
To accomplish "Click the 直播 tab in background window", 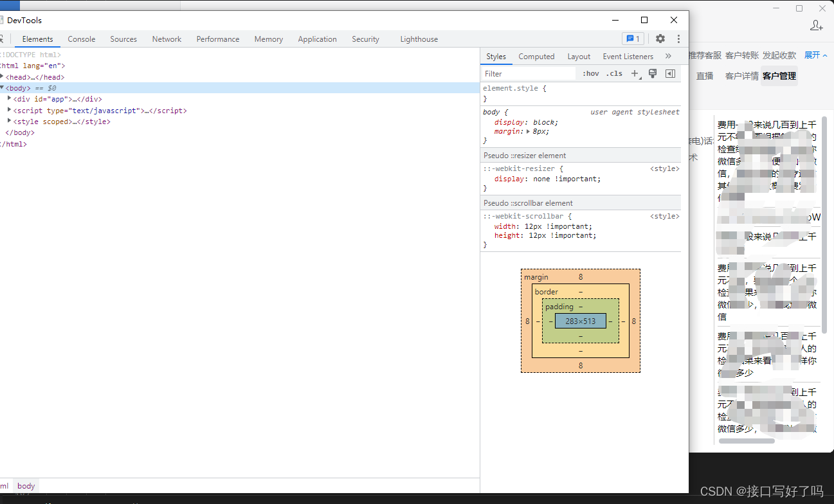I will (x=705, y=76).
